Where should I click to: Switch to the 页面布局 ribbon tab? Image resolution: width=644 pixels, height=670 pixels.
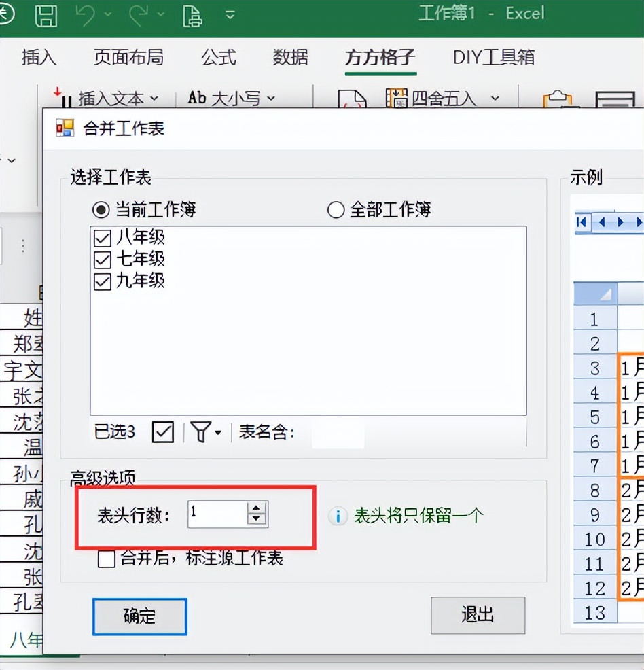(128, 57)
